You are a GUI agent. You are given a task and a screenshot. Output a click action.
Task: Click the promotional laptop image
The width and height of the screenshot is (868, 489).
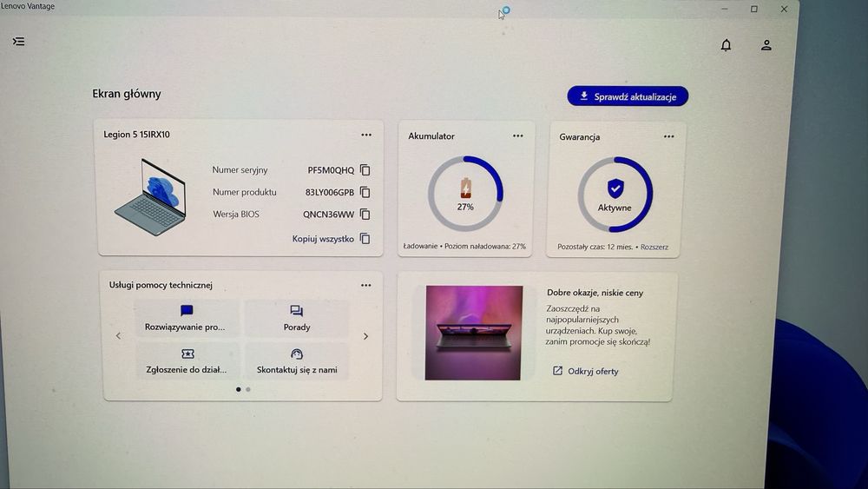474,333
